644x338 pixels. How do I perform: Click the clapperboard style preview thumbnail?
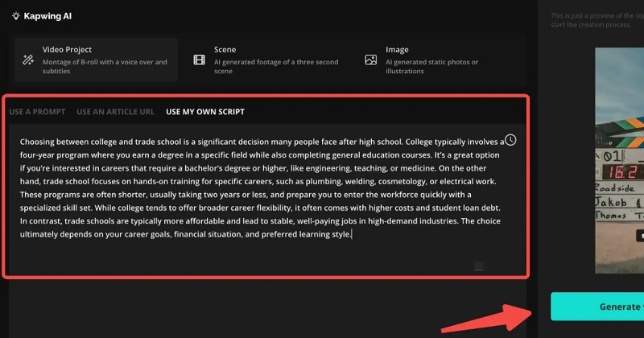[x=619, y=161]
